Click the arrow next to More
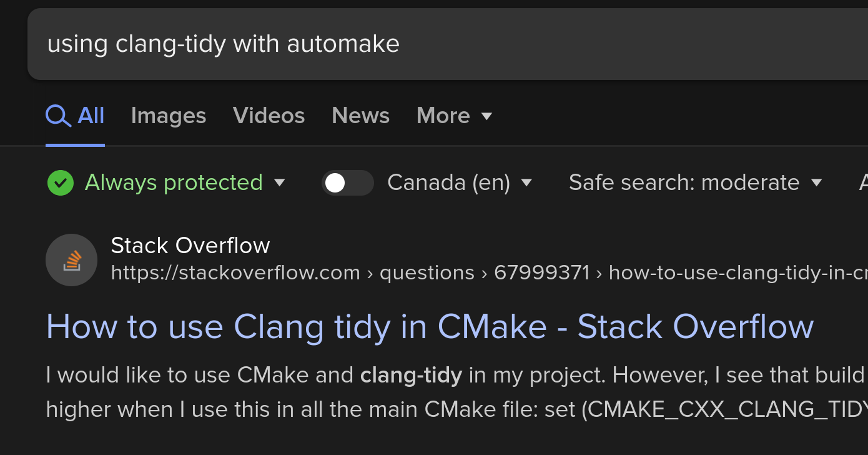 487,116
